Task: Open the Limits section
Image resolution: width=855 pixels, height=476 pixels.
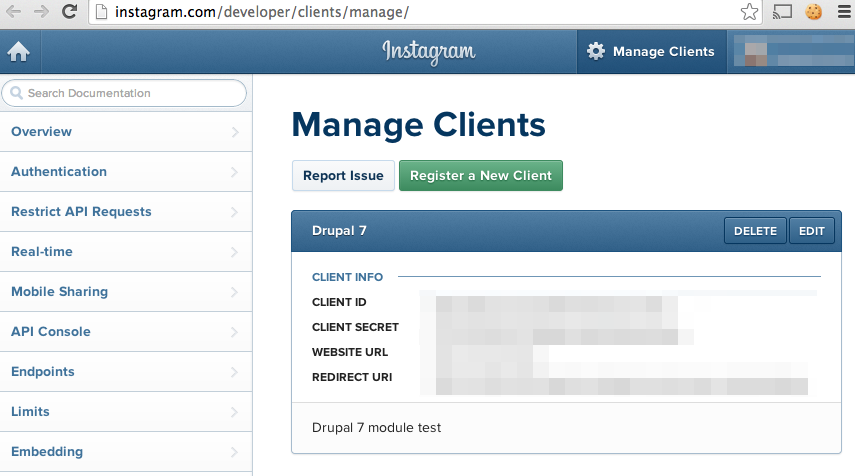Action: (126, 412)
